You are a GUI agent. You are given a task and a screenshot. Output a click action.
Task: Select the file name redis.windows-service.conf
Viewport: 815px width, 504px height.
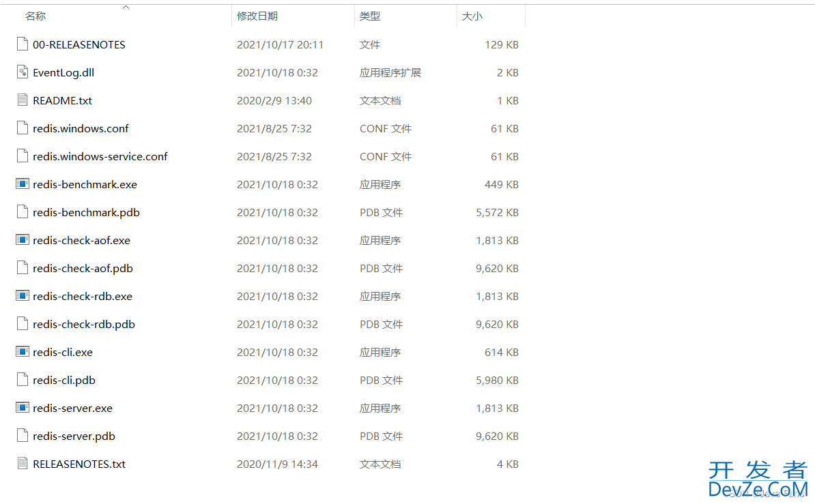point(100,157)
